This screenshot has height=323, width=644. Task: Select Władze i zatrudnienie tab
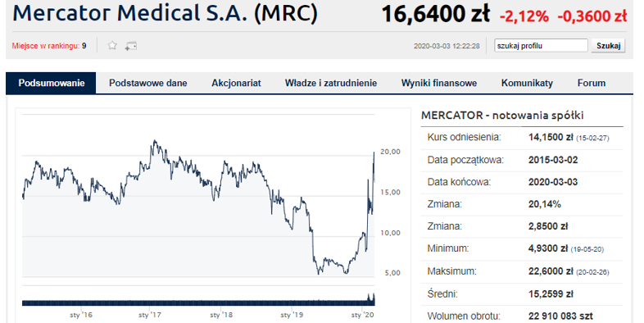coord(331,83)
